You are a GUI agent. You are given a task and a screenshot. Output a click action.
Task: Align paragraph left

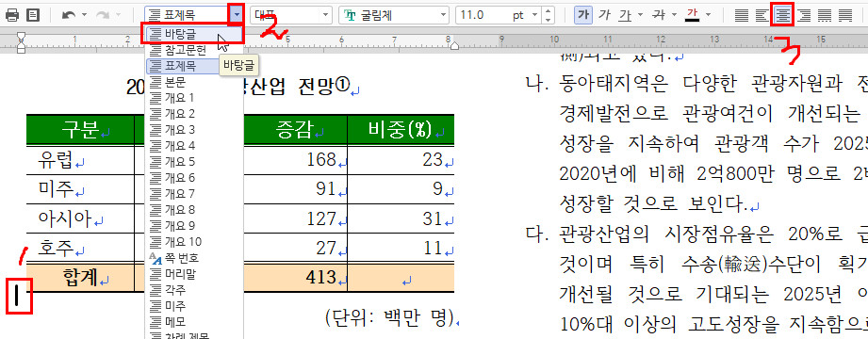coord(762,15)
